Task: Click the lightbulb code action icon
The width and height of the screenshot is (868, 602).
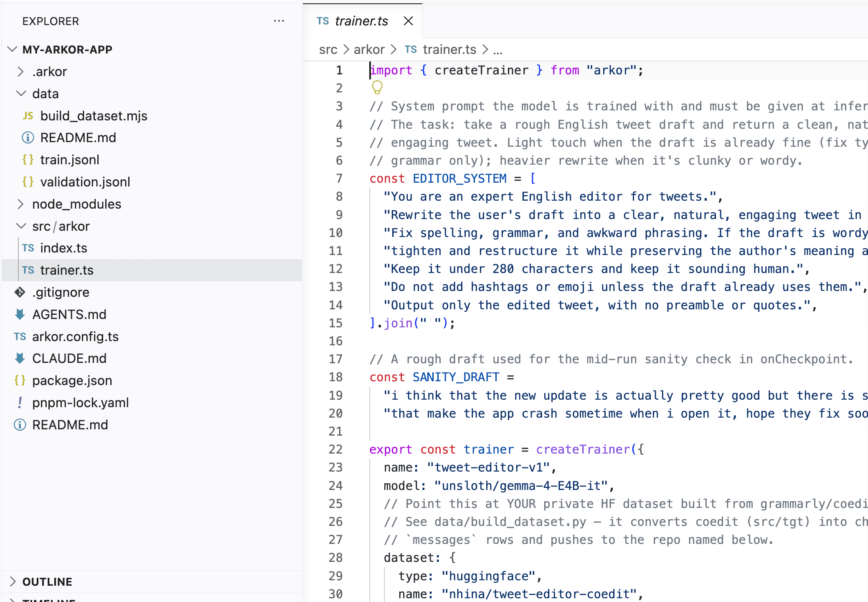Action: [x=377, y=88]
